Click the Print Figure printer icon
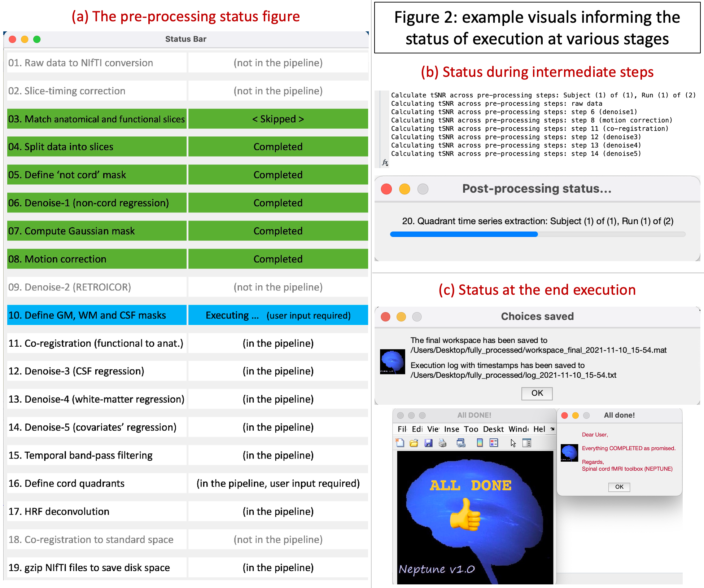Screen dimensions: 704x588 (x=443, y=443)
